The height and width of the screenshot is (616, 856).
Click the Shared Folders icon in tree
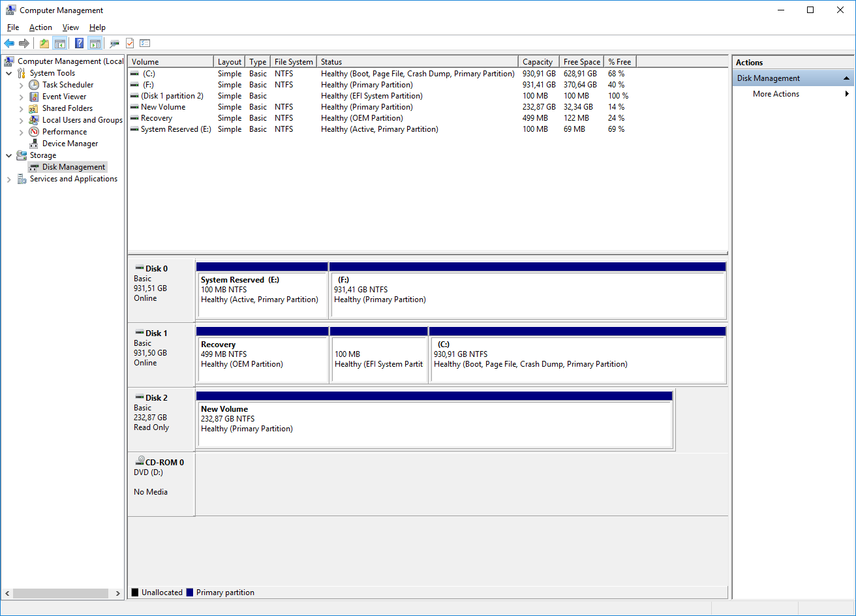34,108
